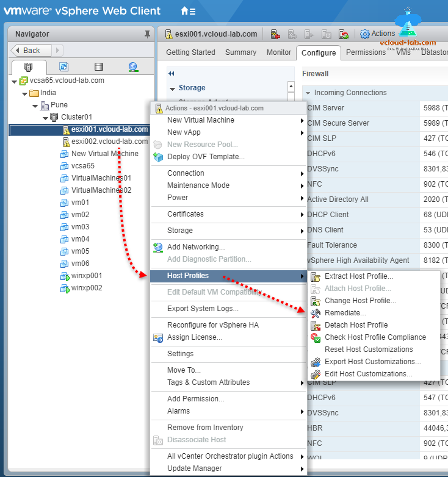Open the Back history dropdown arrow
The width and height of the screenshot is (448, 477).
(57, 50)
